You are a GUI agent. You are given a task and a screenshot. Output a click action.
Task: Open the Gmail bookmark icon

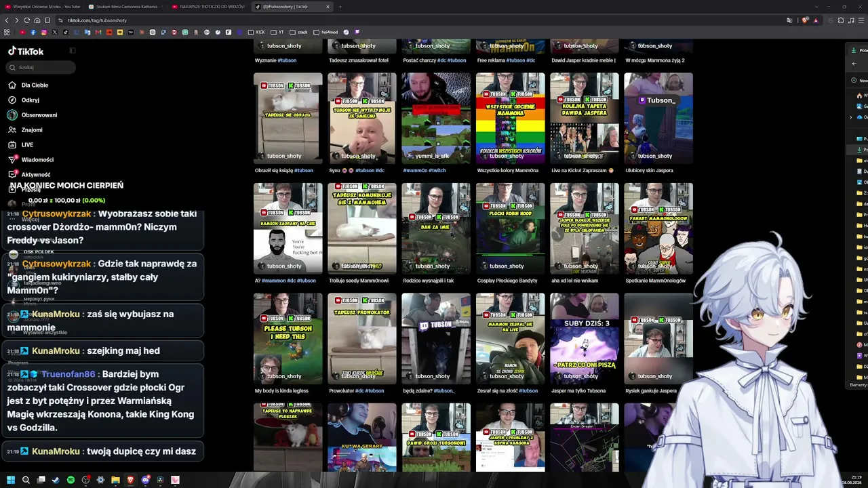click(98, 32)
